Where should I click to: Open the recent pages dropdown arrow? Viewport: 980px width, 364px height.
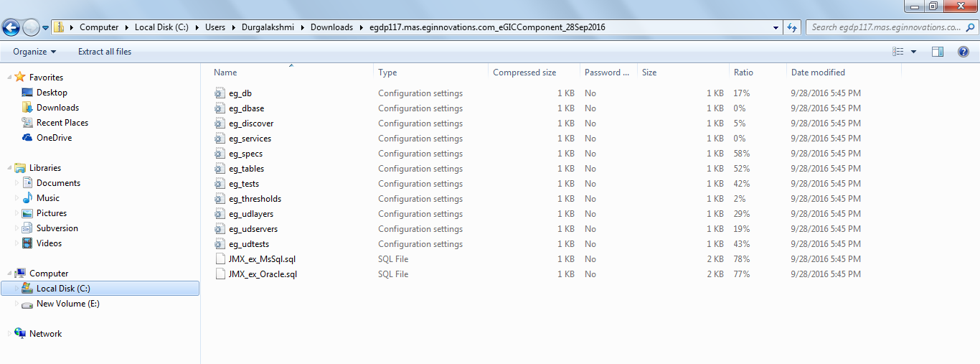click(x=46, y=28)
